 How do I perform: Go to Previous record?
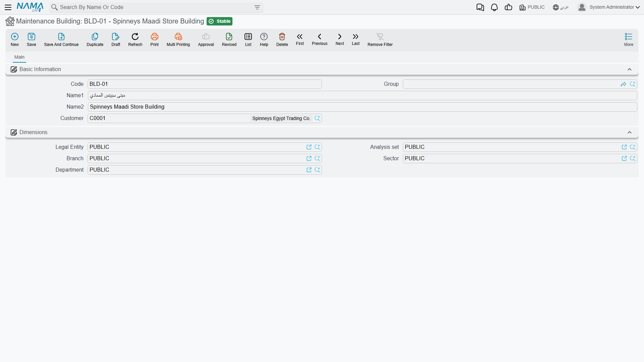(x=320, y=39)
